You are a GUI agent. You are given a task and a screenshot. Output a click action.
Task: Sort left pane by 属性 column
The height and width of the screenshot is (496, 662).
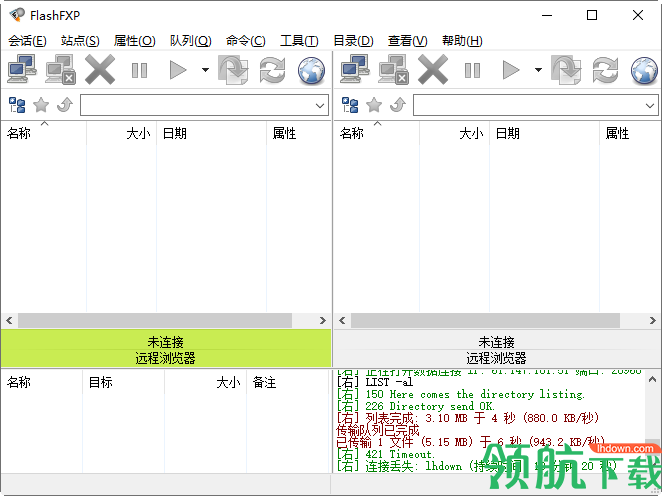(x=299, y=133)
